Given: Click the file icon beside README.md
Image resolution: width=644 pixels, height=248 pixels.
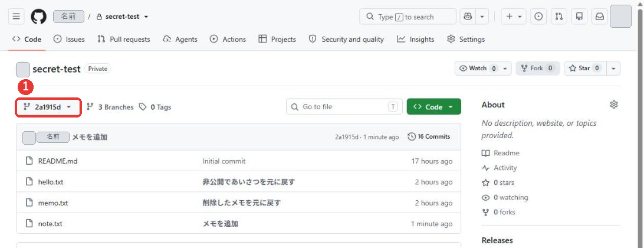Looking at the screenshot, I should coord(29,161).
